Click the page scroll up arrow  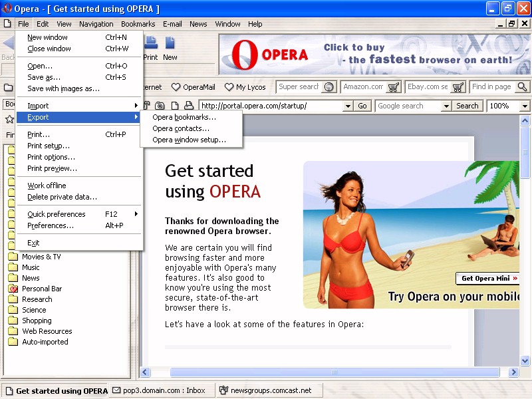click(x=525, y=121)
